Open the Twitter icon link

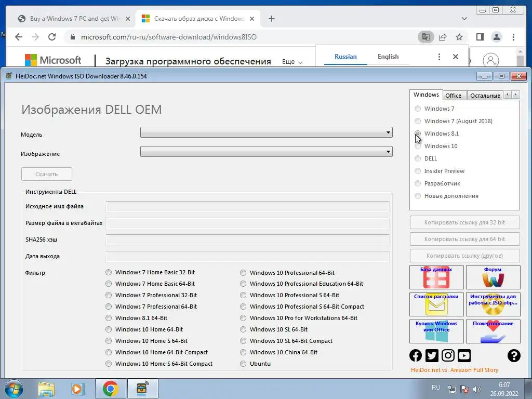click(432, 355)
